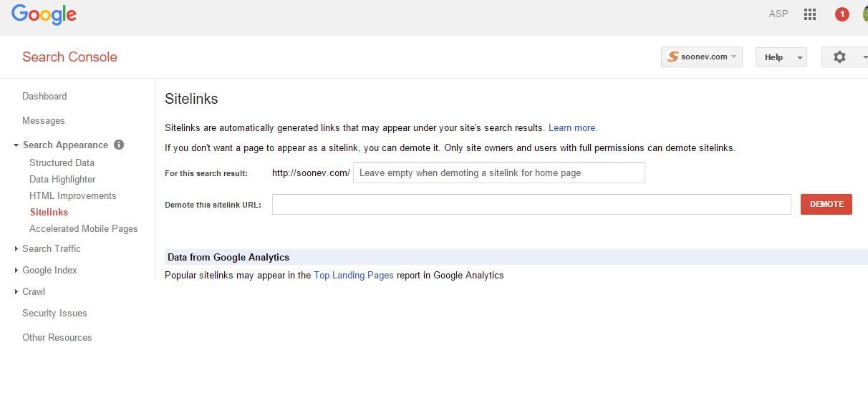Screen dimensions: 868x403
Task: Open the red notifications badge
Action: pyautogui.click(x=842, y=14)
